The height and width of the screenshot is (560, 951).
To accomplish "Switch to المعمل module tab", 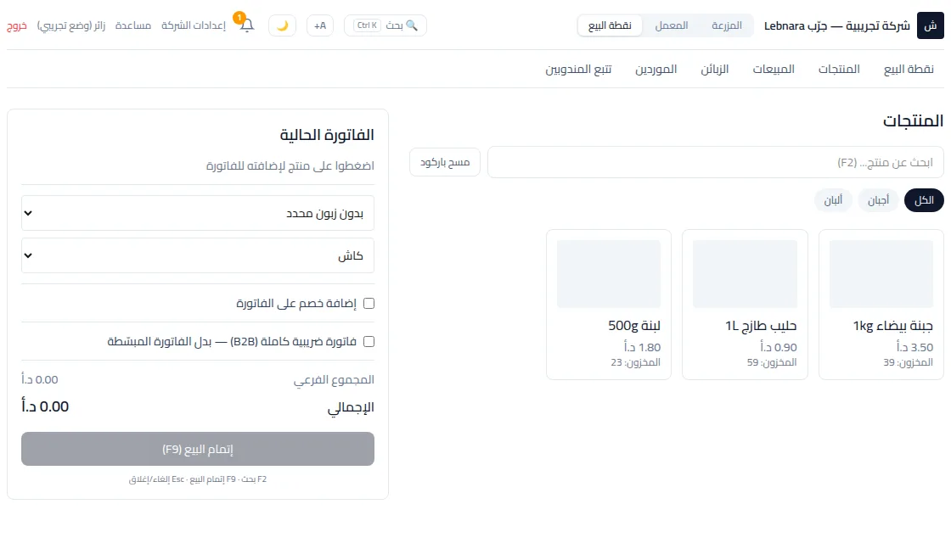I will click(x=672, y=25).
